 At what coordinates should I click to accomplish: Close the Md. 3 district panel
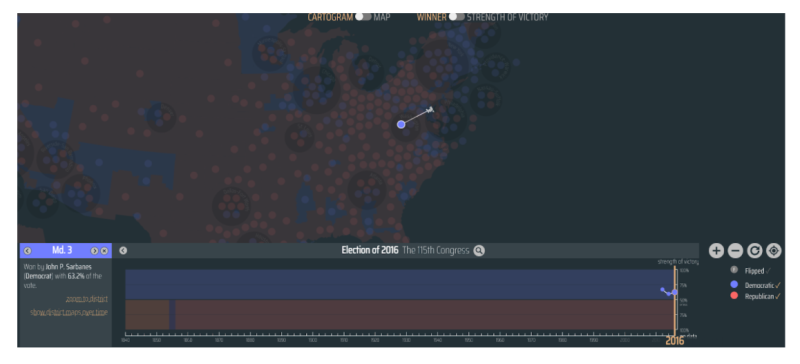click(104, 251)
